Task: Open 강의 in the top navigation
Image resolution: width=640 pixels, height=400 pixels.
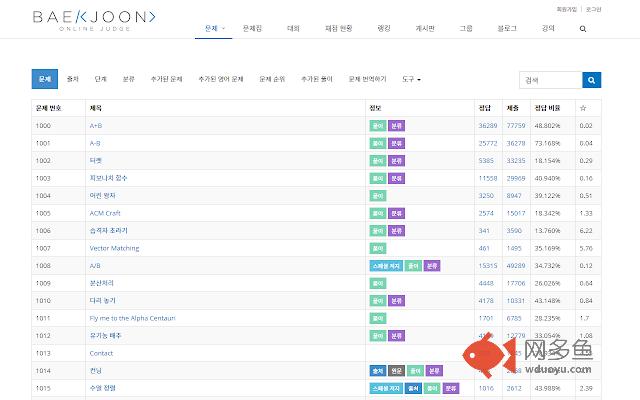Action: 548,28
